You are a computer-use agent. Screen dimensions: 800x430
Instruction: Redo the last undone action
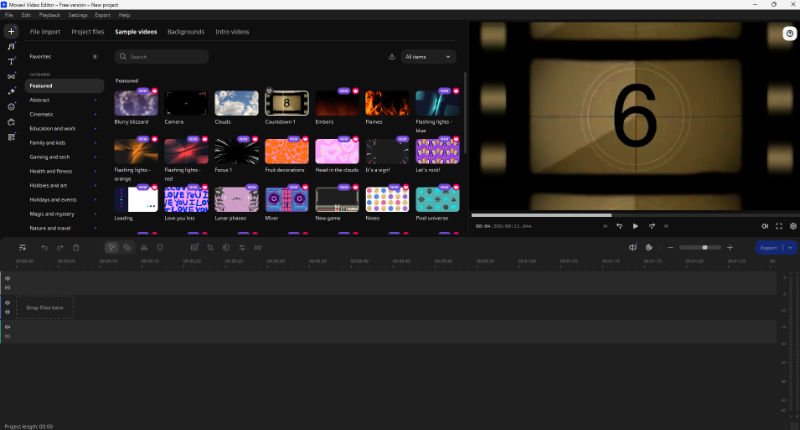pos(60,247)
